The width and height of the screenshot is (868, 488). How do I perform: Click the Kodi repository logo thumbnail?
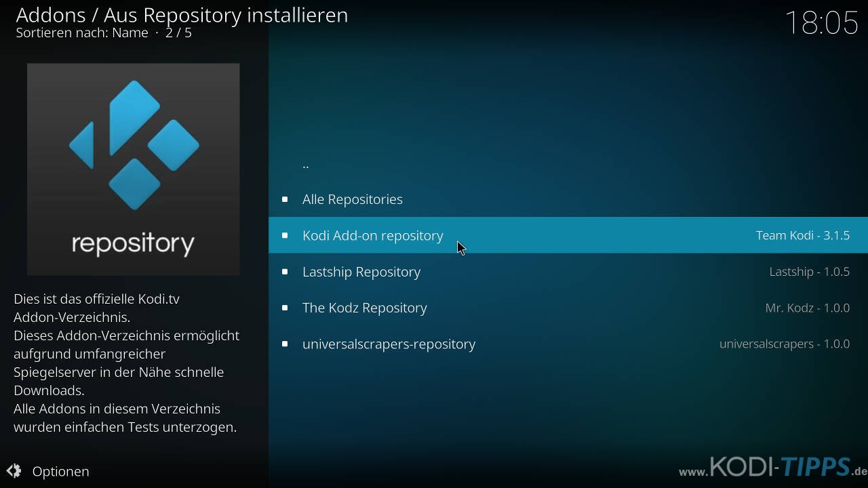(133, 169)
